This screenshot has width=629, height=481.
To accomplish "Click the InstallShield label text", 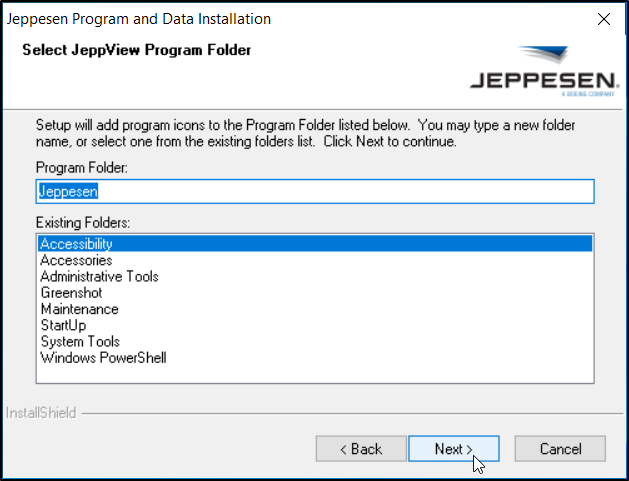I will (x=41, y=412).
